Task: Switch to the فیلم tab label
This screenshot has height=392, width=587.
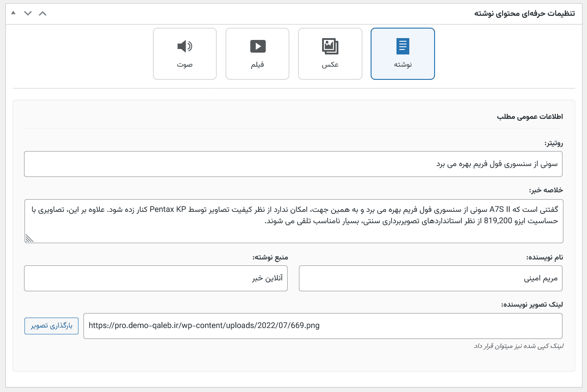Action: pyautogui.click(x=258, y=64)
